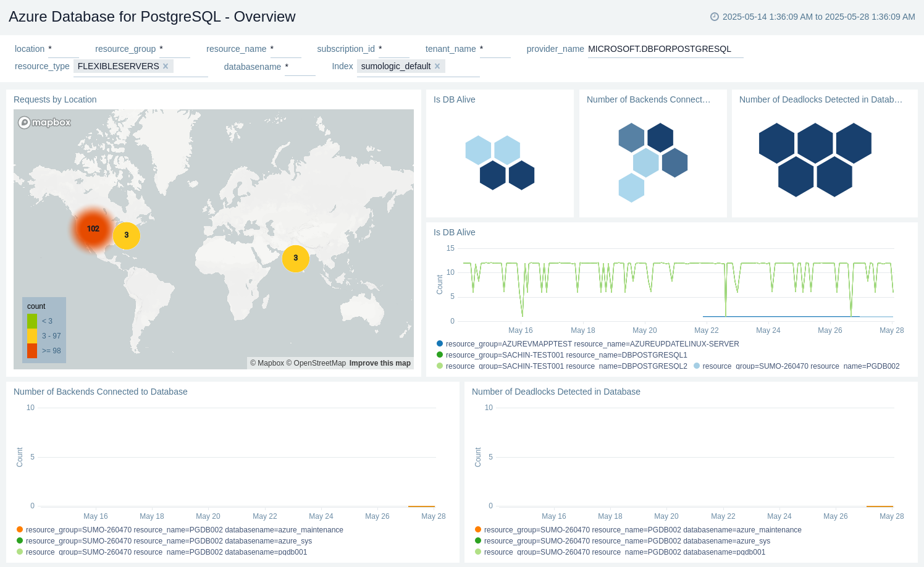924x567 pixels.
Task: Edit the provider_name filter value
Action: 665,49
